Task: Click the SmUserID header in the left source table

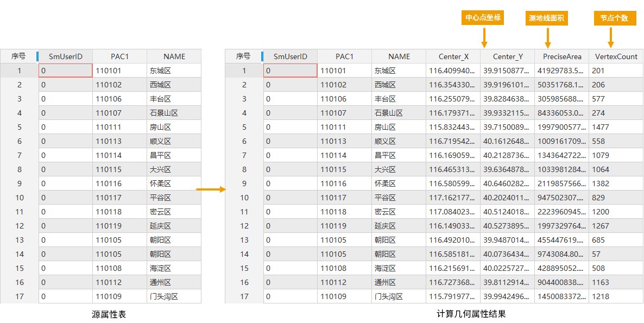Action: 65,56
